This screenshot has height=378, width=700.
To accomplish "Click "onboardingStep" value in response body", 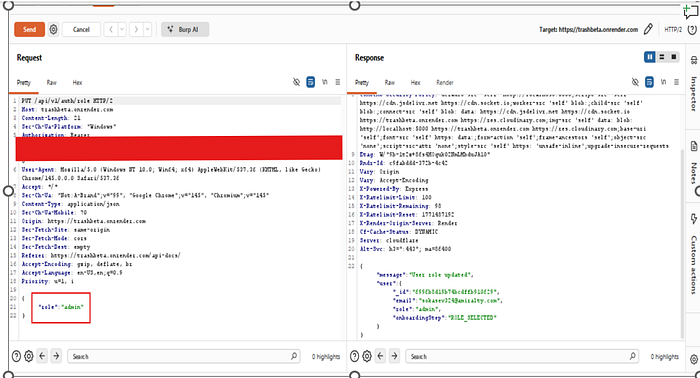I will click(x=472, y=318).
